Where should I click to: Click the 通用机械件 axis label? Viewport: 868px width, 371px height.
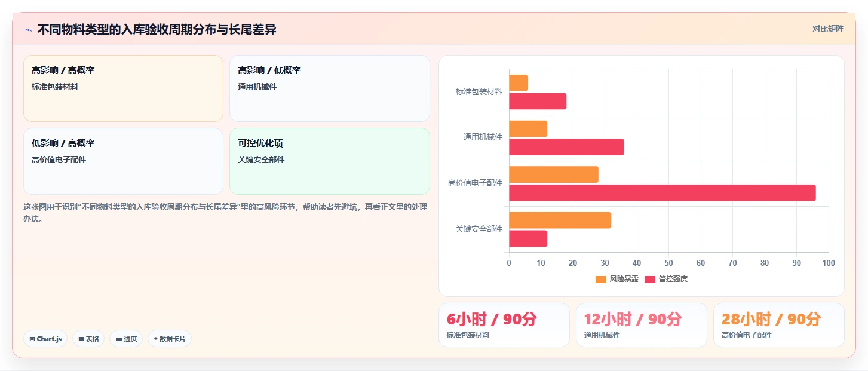click(483, 137)
